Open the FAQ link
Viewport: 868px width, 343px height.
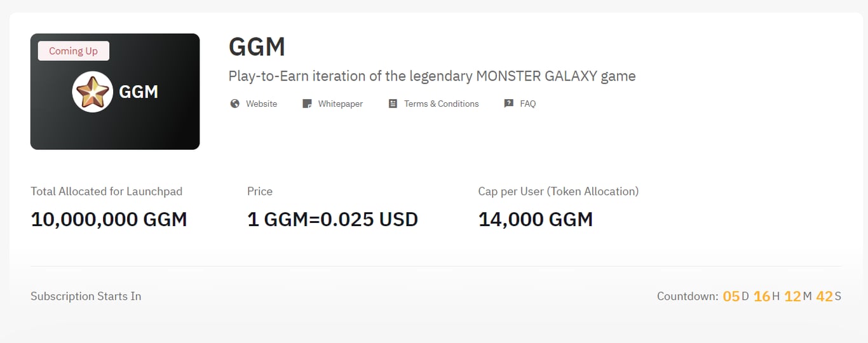tap(527, 104)
